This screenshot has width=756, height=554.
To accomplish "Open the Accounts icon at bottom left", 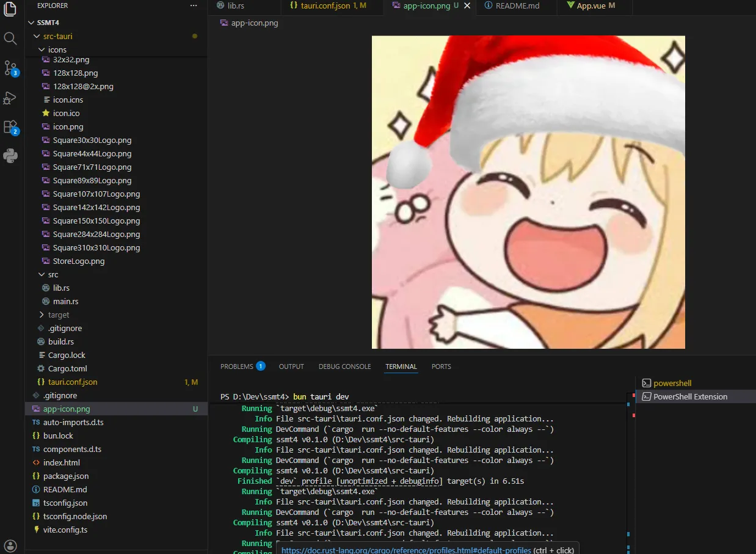I will 10,545.
